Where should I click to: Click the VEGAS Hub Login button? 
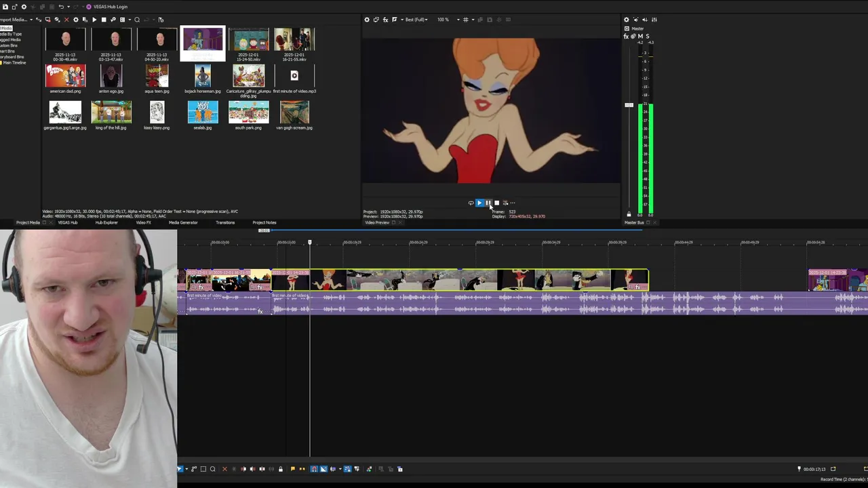(x=107, y=7)
